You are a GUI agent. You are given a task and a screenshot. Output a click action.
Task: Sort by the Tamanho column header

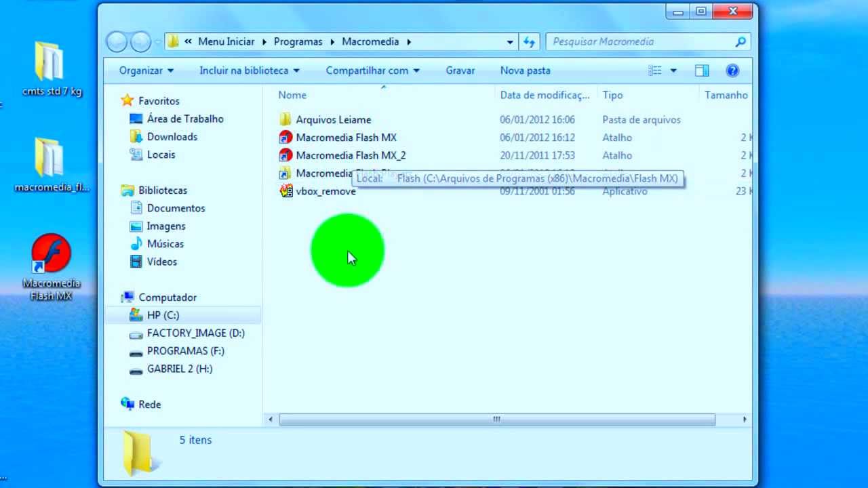[726, 96]
